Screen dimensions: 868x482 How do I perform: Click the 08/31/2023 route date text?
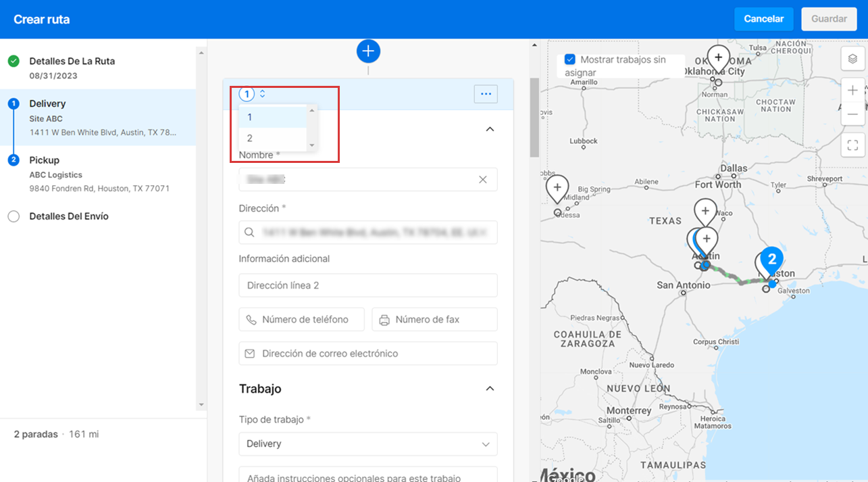(53, 76)
